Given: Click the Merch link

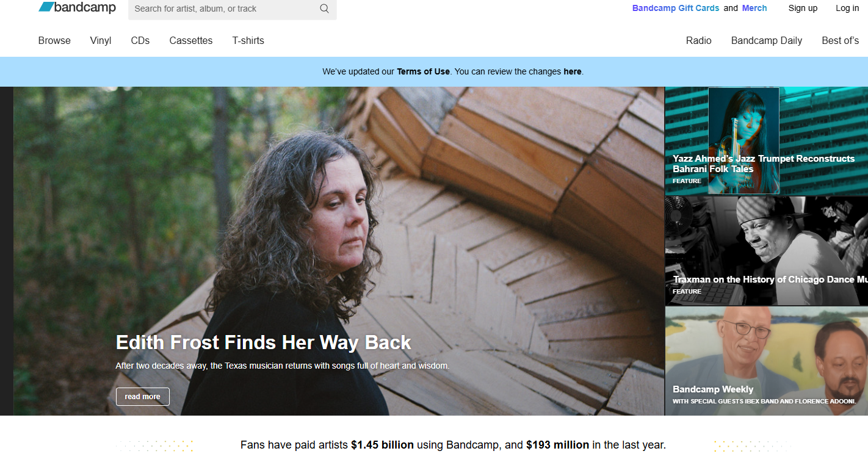Looking at the screenshot, I should (754, 8).
